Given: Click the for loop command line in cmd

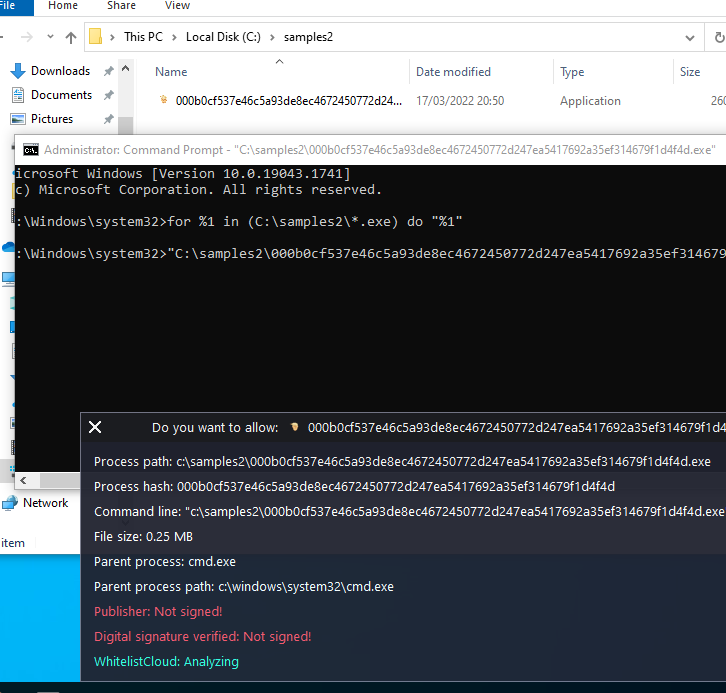Looking at the screenshot, I should click(x=239, y=222).
